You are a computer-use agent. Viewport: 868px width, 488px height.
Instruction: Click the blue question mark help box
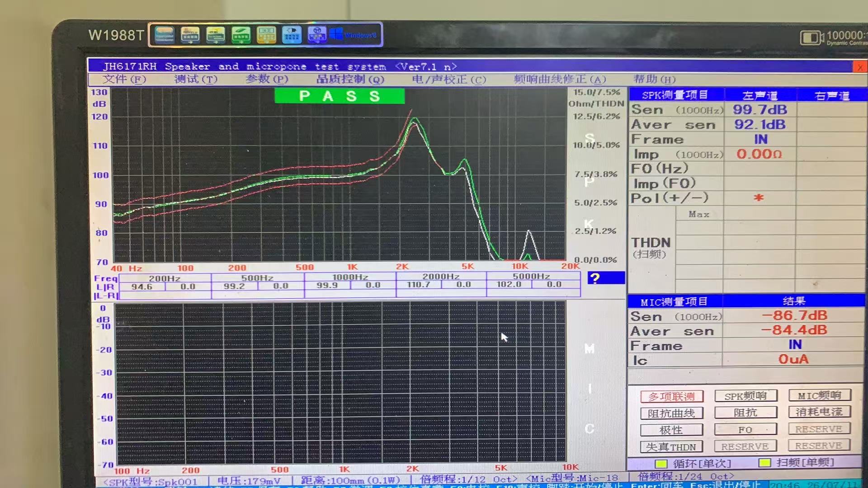(x=606, y=278)
